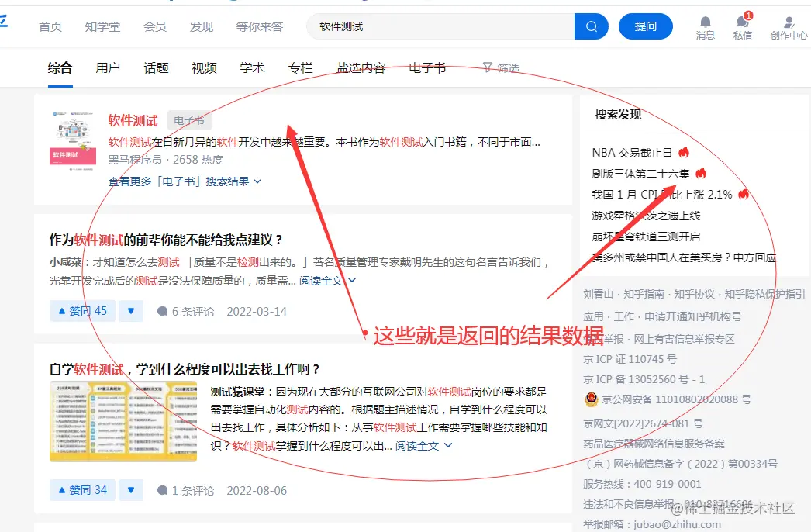Click the search field containing 软件测试
The height and width of the screenshot is (532, 811).
pos(440,26)
